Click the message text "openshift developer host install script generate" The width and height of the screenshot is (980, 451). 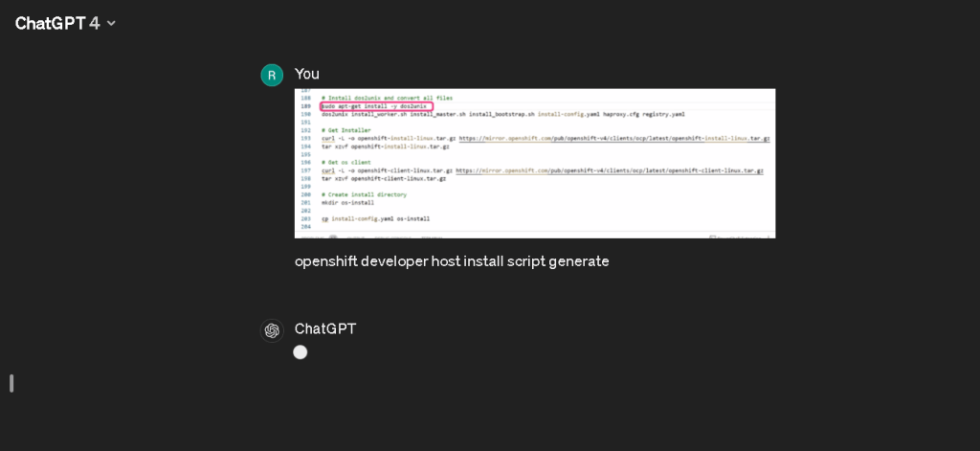coord(452,261)
